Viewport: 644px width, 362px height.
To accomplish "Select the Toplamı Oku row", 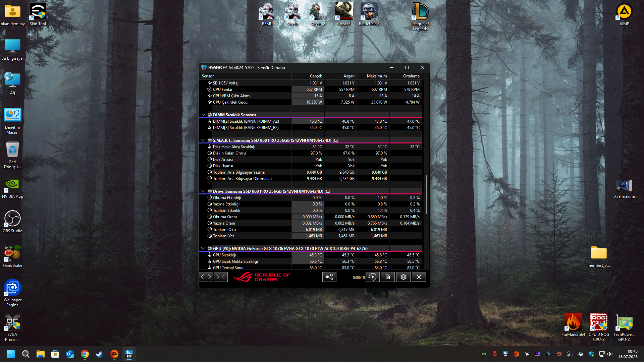I will [x=310, y=230].
